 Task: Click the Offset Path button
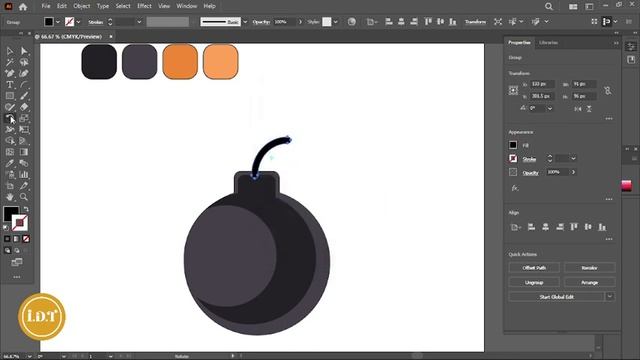(534, 268)
